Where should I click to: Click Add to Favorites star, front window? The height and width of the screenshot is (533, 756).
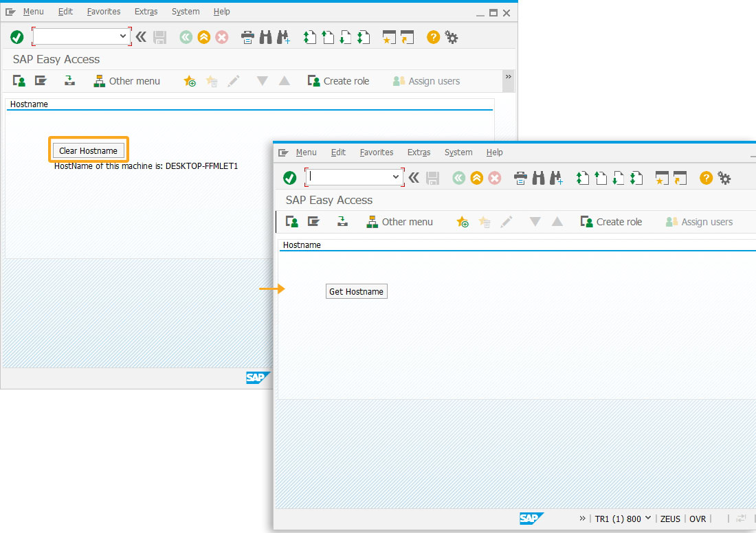click(463, 222)
